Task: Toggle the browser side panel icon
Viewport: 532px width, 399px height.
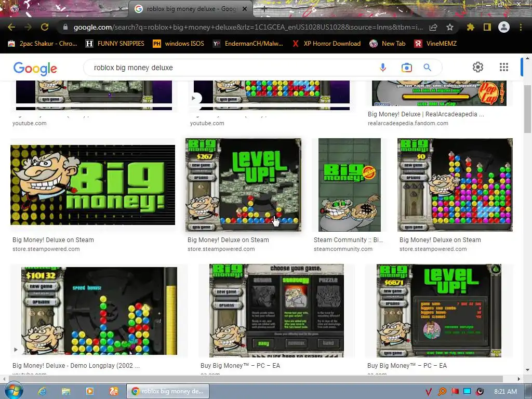Action: pyautogui.click(x=487, y=27)
